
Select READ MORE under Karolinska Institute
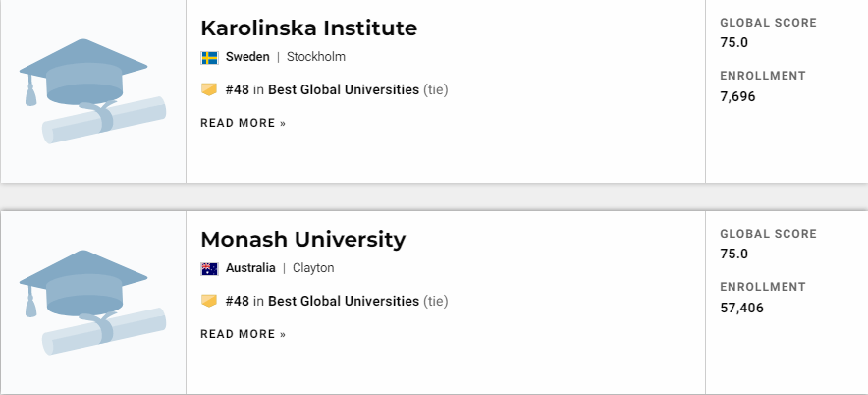coord(243,123)
